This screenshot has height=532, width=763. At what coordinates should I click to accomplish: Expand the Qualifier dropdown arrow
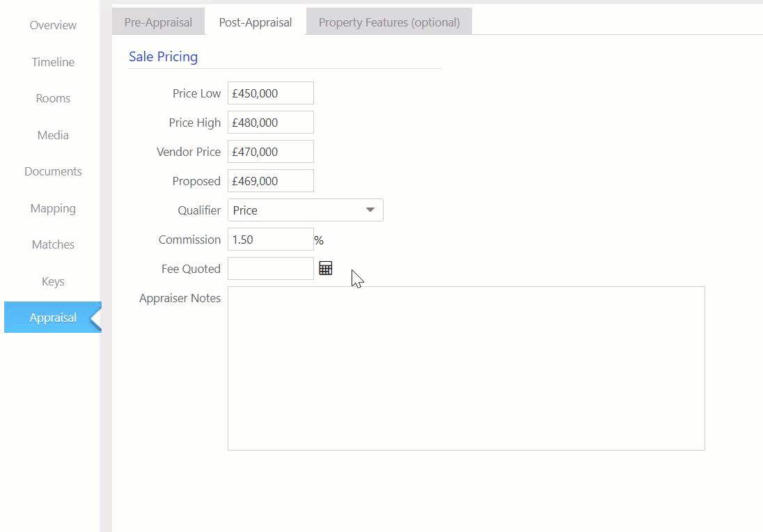tap(370, 210)
